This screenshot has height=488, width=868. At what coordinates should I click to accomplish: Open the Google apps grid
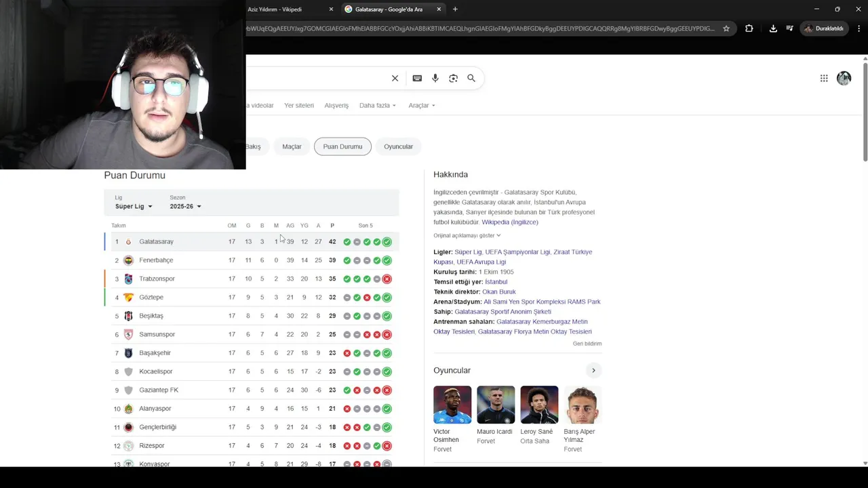point(824,78)
